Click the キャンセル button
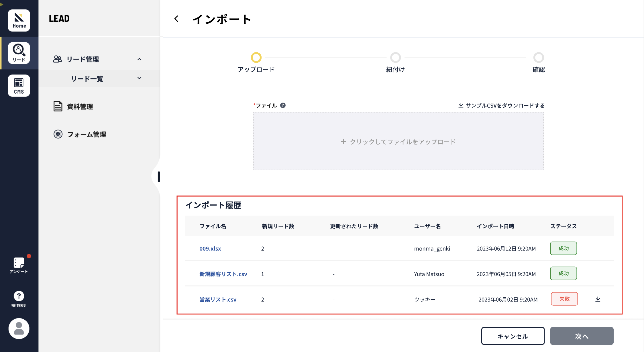The height and width of the screenshot is (352, 644). (x=513, y=336)
